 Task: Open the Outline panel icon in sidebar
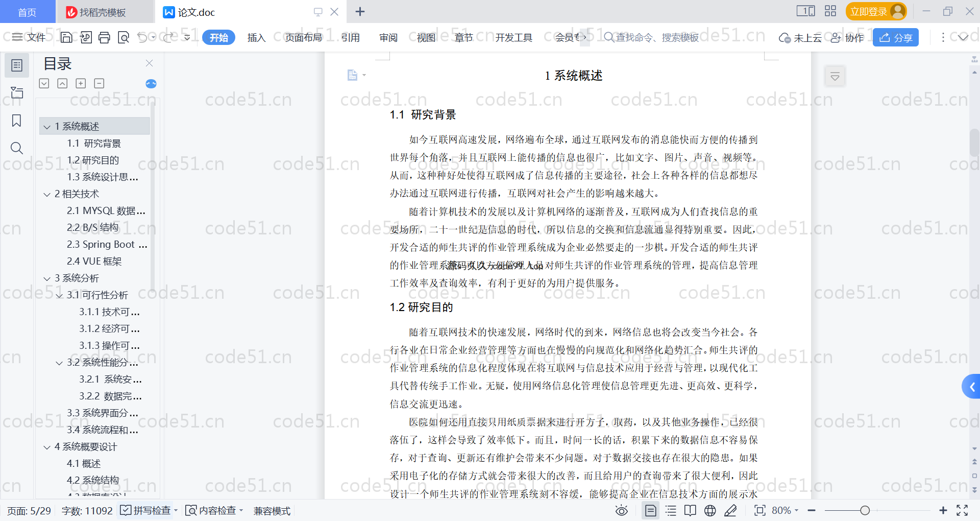(17, 65)
